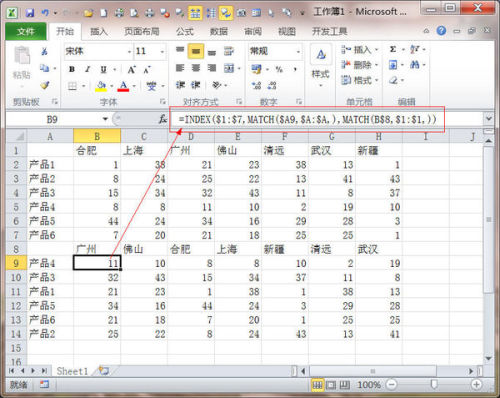
Task: Open the Alignment dialog launcher
Action: click(x=239, y=101)
